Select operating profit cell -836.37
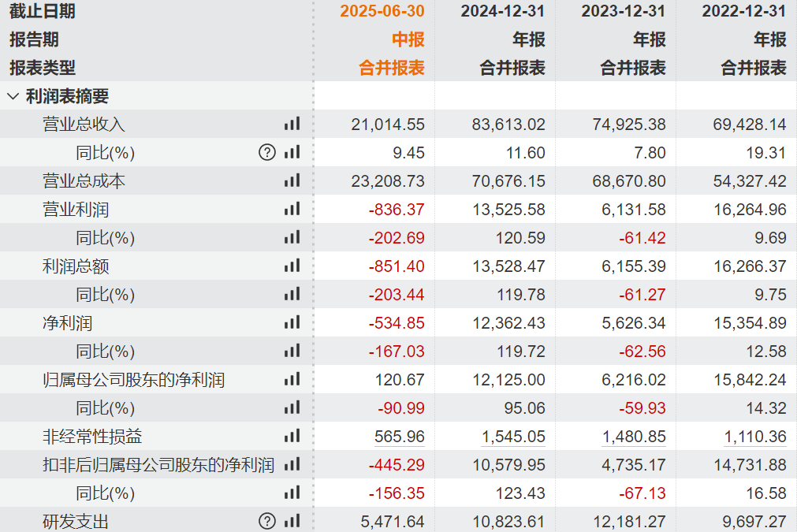The image size is (797, 532). 397,210
